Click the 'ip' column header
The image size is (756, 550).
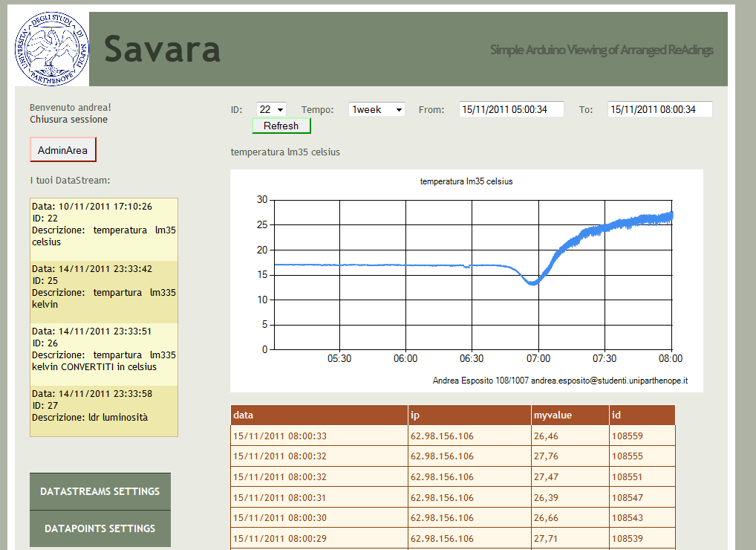(469, 415)
